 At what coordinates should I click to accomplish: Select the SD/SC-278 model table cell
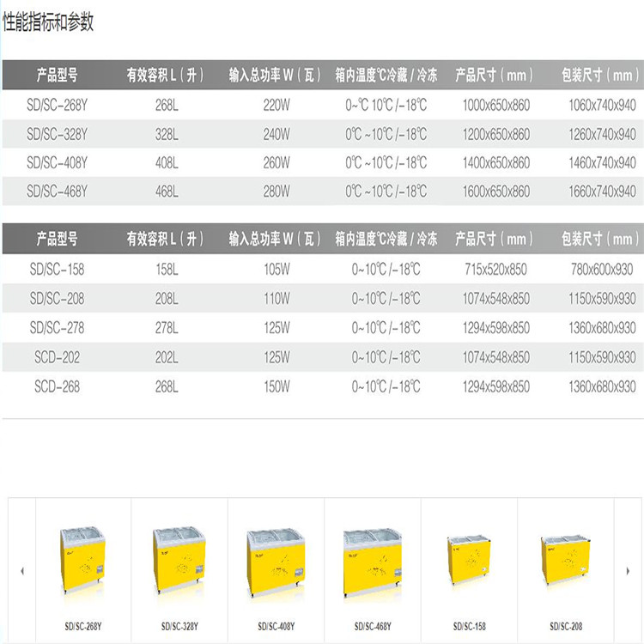coord(58,328)
